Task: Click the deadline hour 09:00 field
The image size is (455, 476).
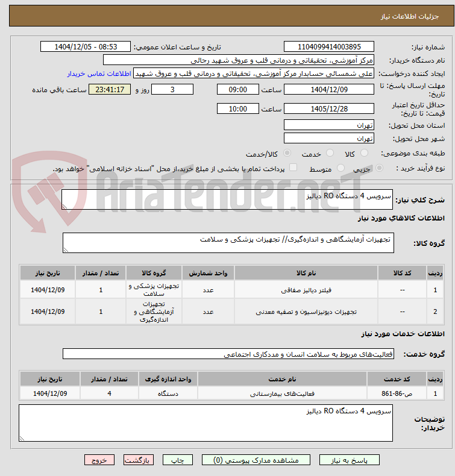Action: point(237,89)
